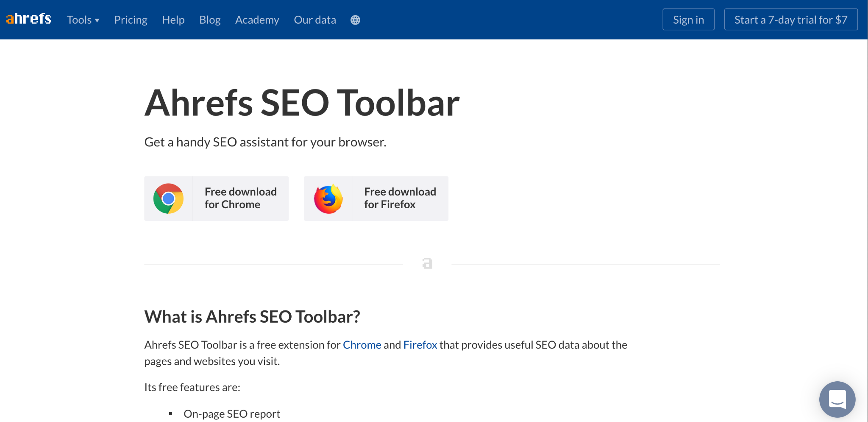Click 'Get a handy SEO assistant' subtitle
Image resolution: width=868 pixels, height=422 pixels.
pos(265,142)
